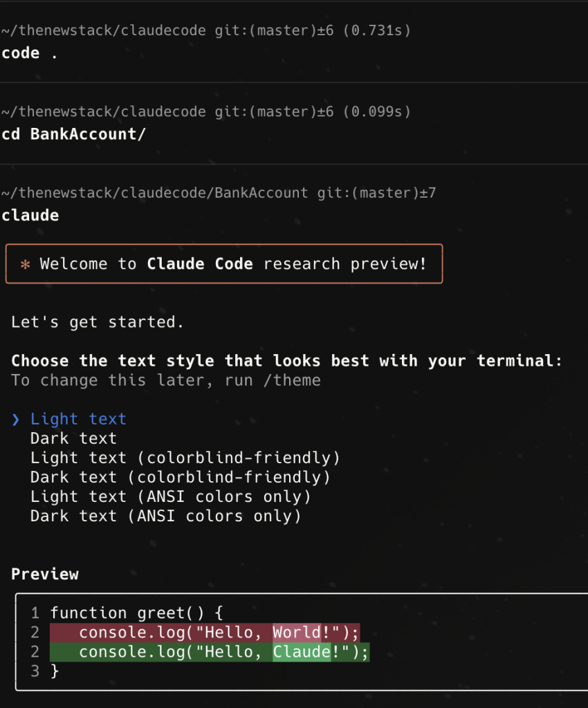Click the green added 'Hello, Claude!' diff line
The height and width of the screenshot is (708, 588).
(x=210, y=652)
